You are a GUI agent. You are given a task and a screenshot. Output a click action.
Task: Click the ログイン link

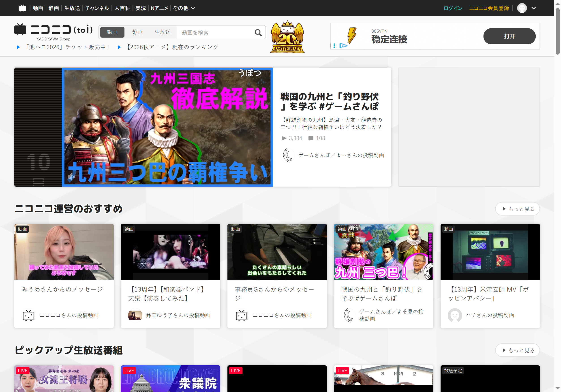point(453,8)
